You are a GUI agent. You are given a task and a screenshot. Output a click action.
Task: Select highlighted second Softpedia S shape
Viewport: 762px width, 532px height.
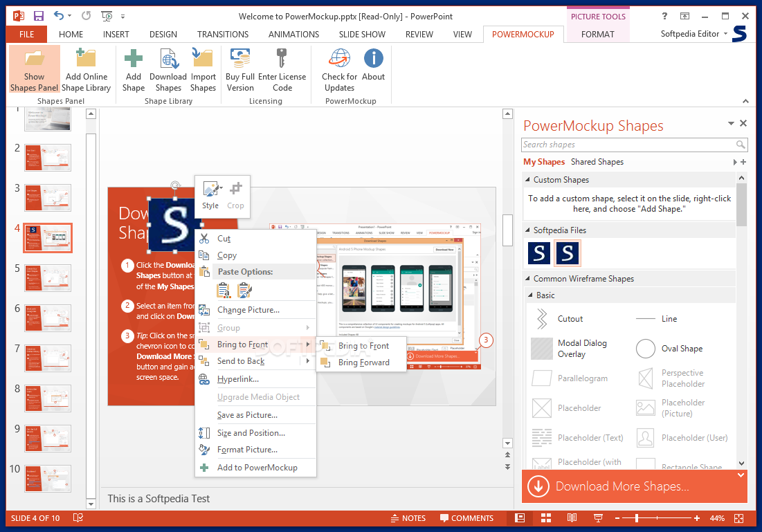point(567,253)
